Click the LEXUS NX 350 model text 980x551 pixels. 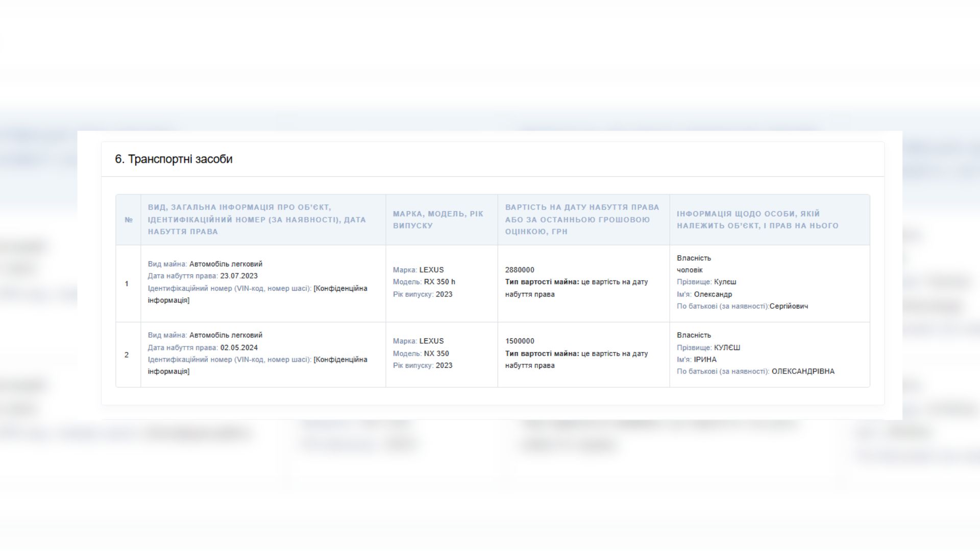point(436,353)
